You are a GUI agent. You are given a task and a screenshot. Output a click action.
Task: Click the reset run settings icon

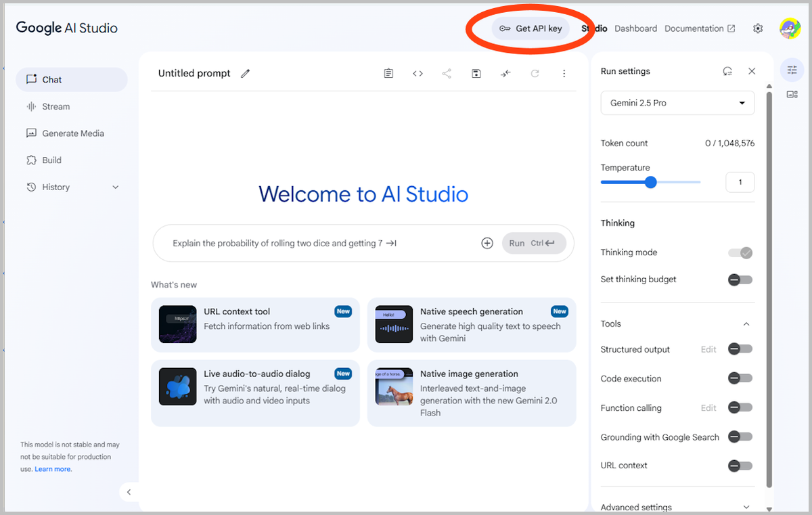coord(727,71)
